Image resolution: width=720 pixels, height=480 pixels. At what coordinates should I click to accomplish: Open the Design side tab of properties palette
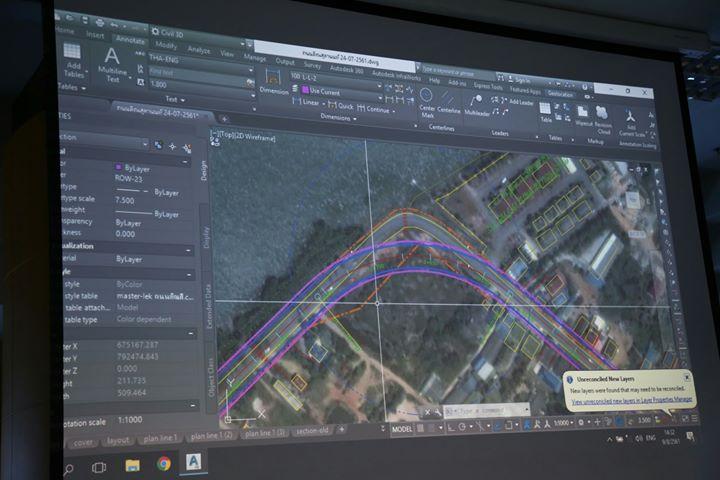(205, 168)
